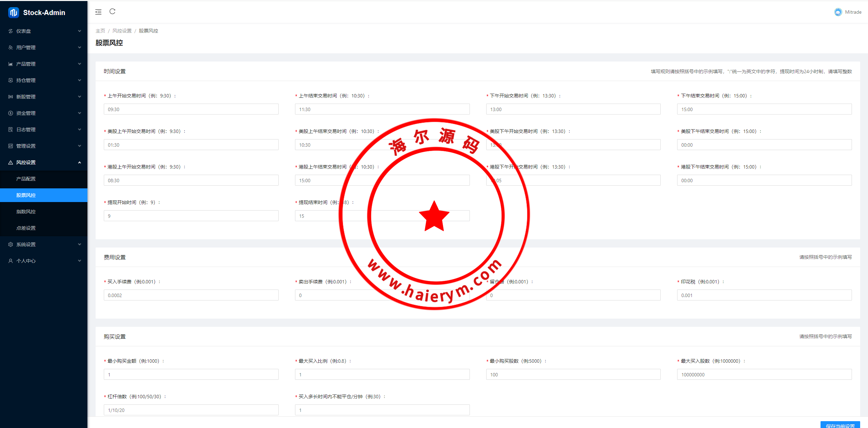This screenshot has width=868, height=428.
Task: Click the Mitrade user avatar icon
Action: click(x=838, y=12)
